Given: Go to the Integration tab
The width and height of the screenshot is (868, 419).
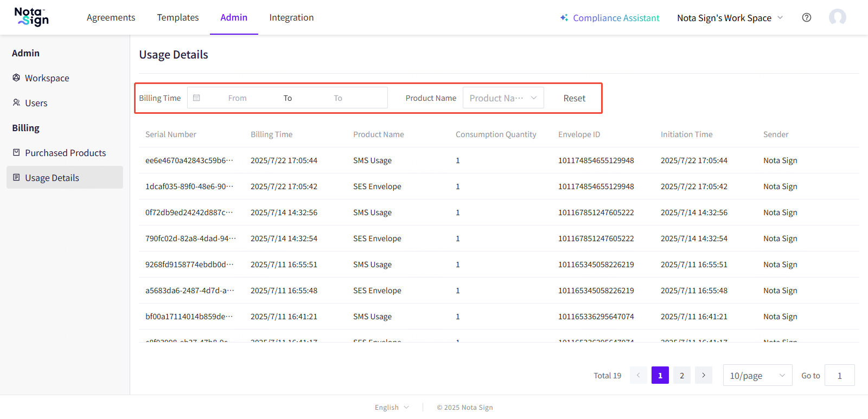Looking at the screenshot, I should click(291, 17).
